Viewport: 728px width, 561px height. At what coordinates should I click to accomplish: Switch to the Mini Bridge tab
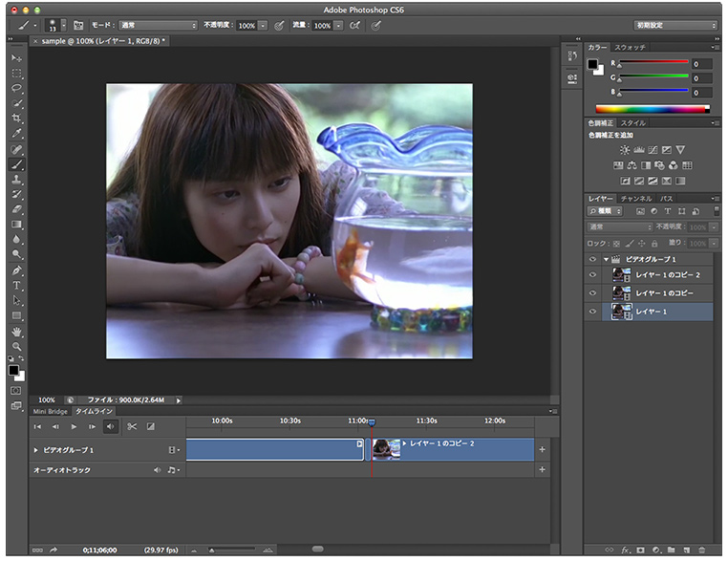point(51,411)
